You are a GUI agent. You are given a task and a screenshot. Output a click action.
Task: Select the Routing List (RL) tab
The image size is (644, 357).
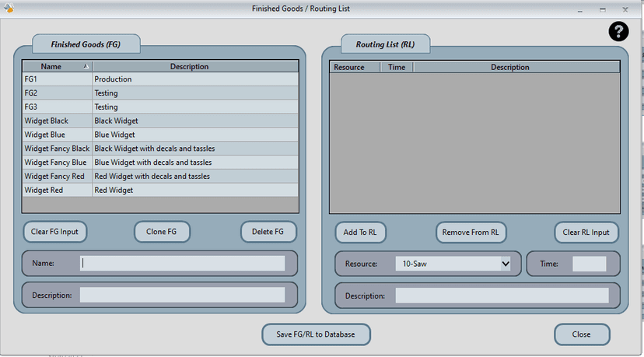tap(385, 44)
